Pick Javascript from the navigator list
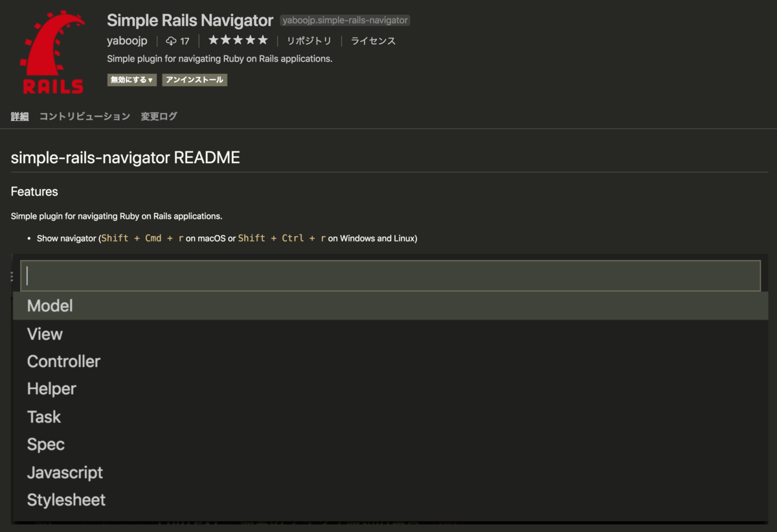The height and width of the screenshot is (532, 777). tap(390, 472)
